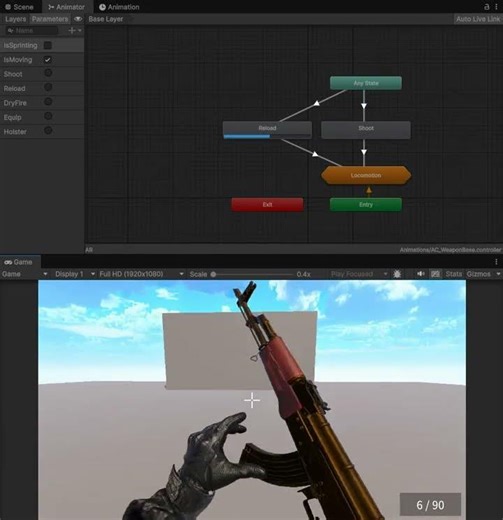Viewport: 503px width, 520px height.
Task: Select the green Entry node
Action: point(366,204)
